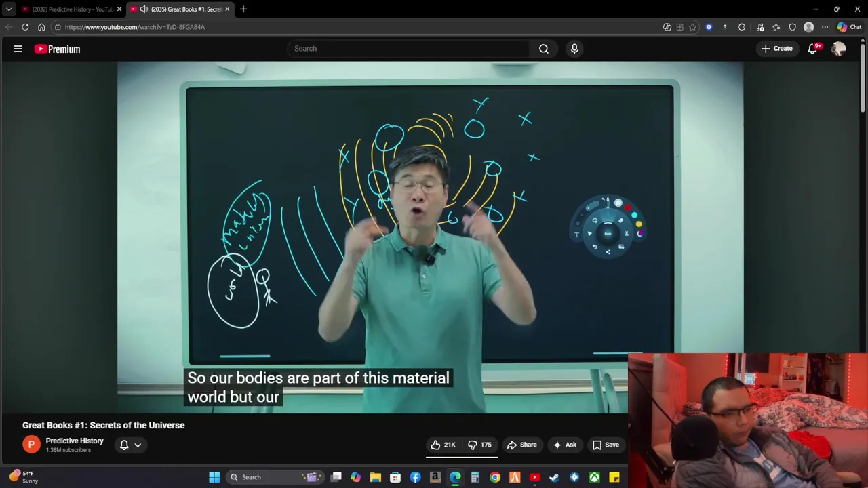Viewport: 868px width, 488px height.
Task: Close the Great Books #1 tab
Action: (227, 9)
